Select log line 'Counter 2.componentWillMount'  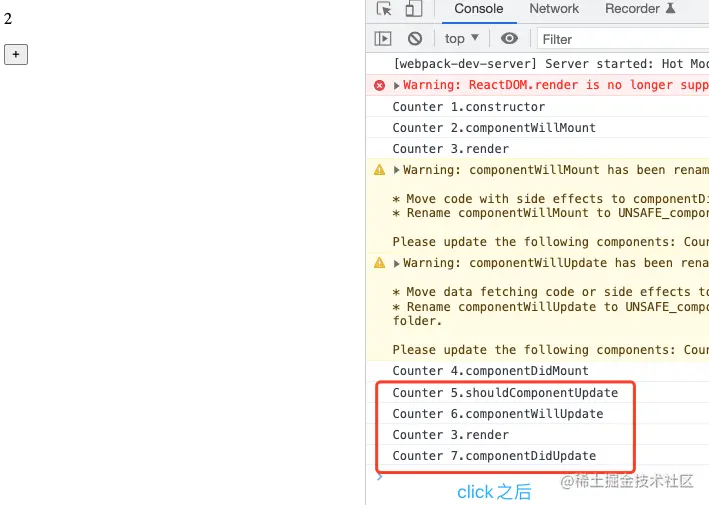point(494,128)
